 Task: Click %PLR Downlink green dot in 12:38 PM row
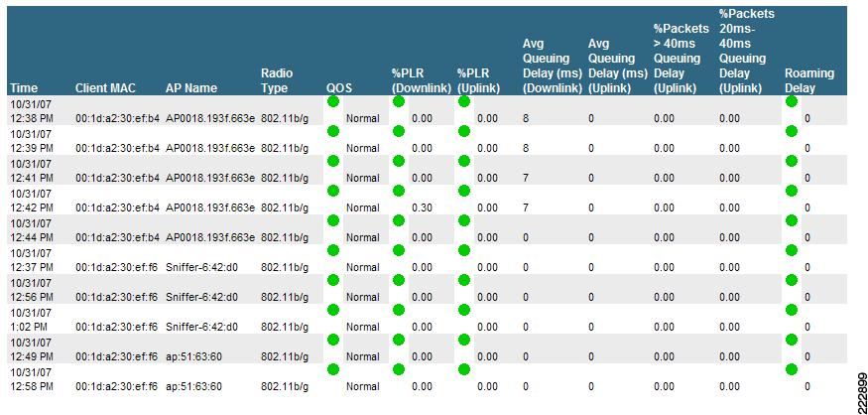click(x=399, y=101)
